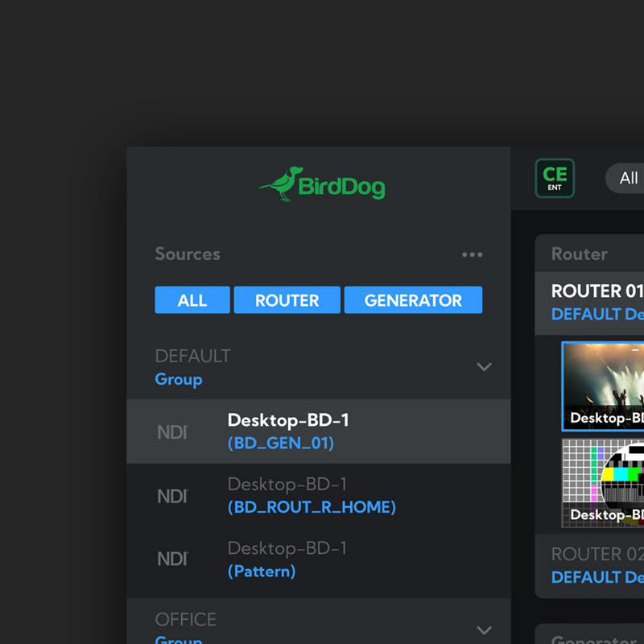Collapse the OFFICE group chevron
644x644 pixels.
pyautogui.click(x=484, y=630)
